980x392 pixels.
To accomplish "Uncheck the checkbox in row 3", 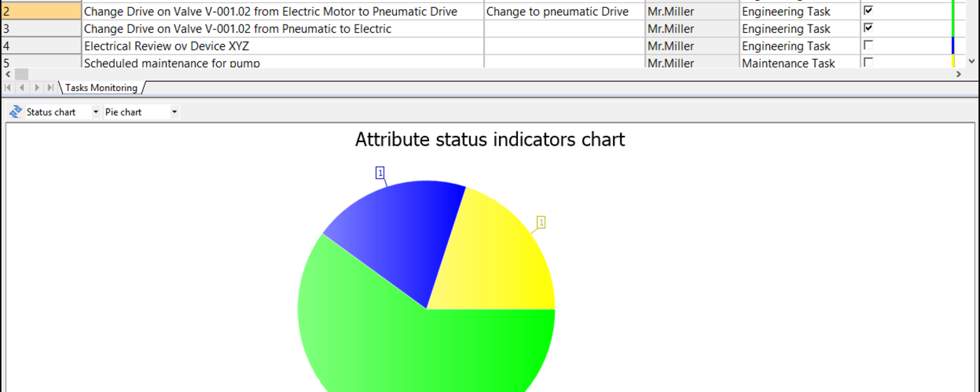I will (x=868, y=28).
